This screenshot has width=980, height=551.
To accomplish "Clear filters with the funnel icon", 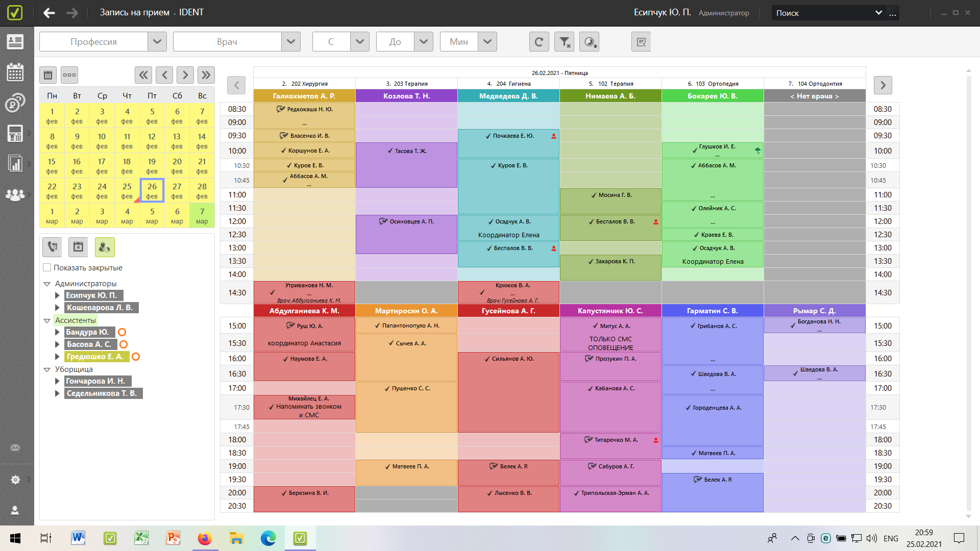I will point(564,42).
